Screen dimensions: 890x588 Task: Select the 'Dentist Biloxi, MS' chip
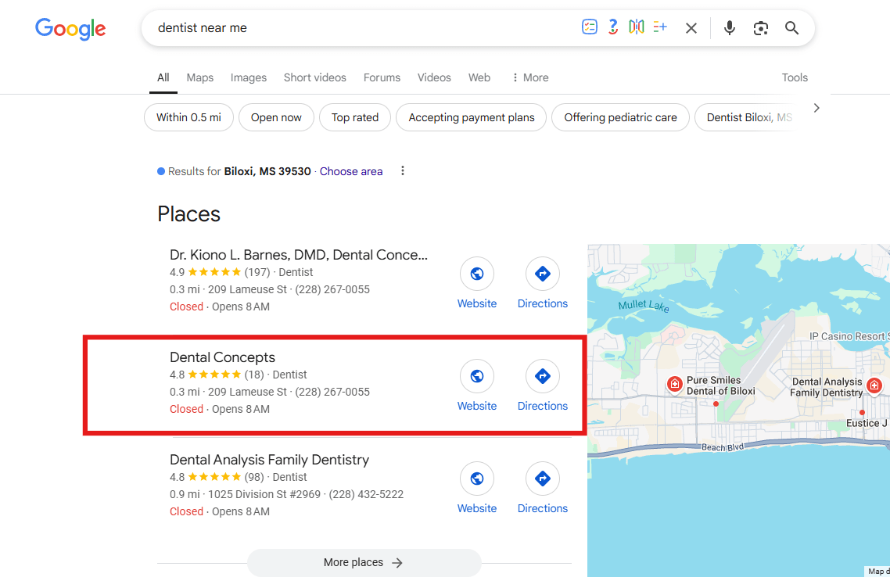pyautogui.click(x=744, y=117)
